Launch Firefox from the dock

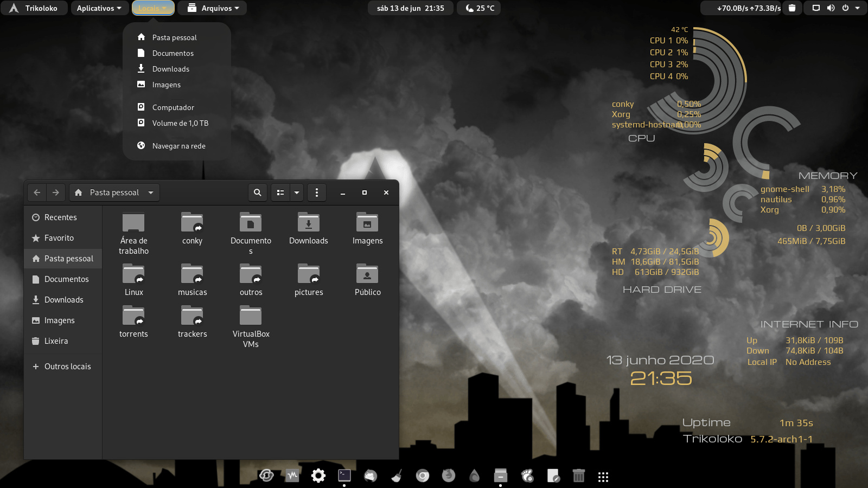(449, 476)
